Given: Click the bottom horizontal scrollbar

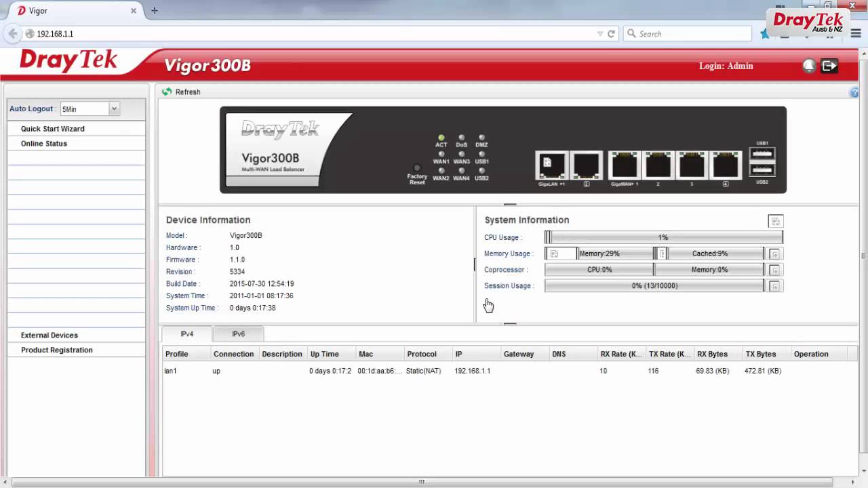Looking at the screenshot, I should [422, 482].
